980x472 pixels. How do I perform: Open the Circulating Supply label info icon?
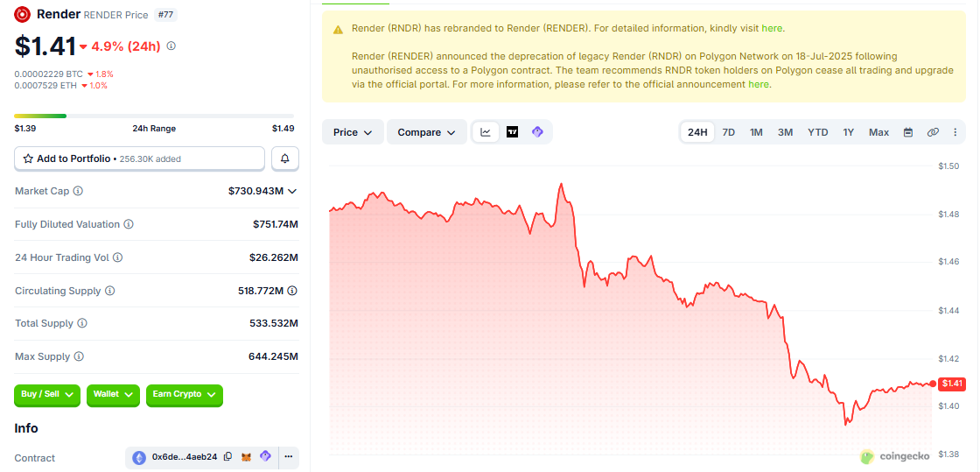[110, 291]
